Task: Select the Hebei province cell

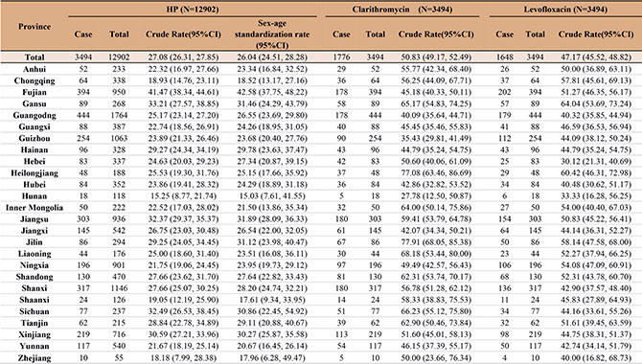Action: [34, 161]
